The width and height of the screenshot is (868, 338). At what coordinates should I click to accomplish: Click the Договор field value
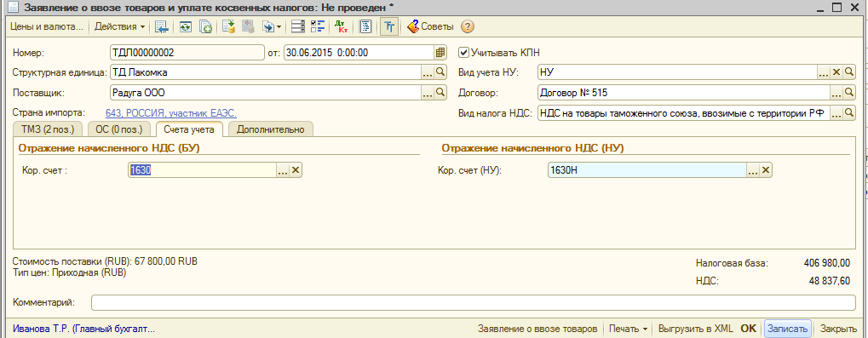click(684, 92)
